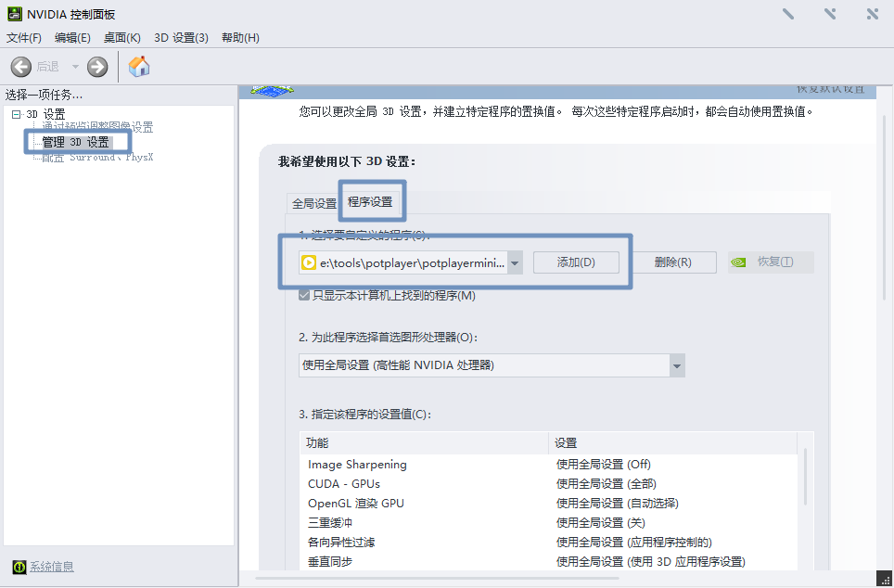Click 使用全局设置 (全部) setting value
This screenshot has width=894, height=588.
(607, 483)
